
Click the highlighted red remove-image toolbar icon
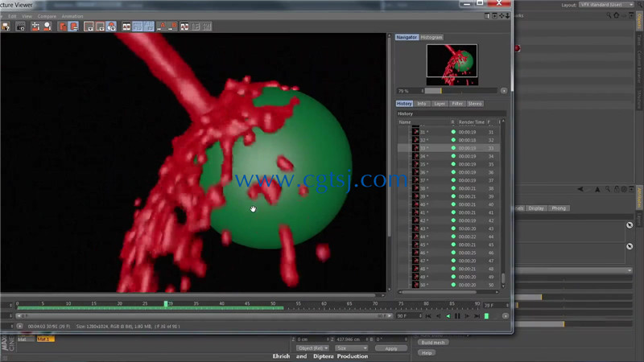[x=74, y=27]
